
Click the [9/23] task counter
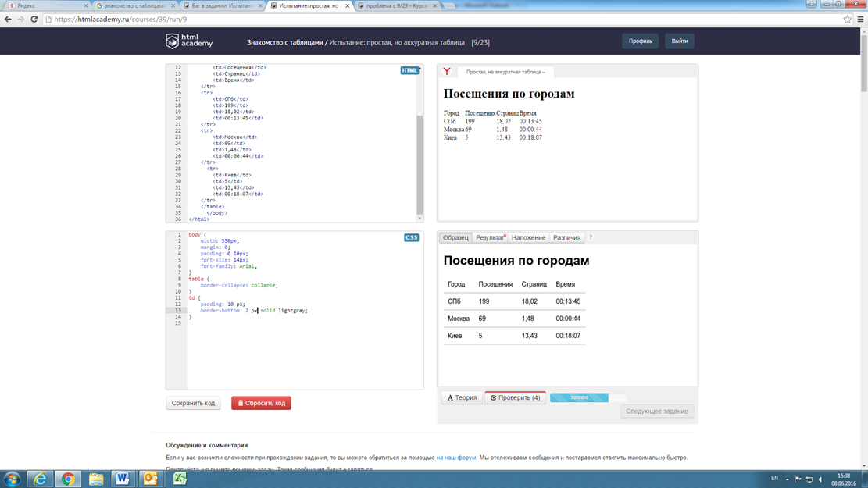click(480, 42)
